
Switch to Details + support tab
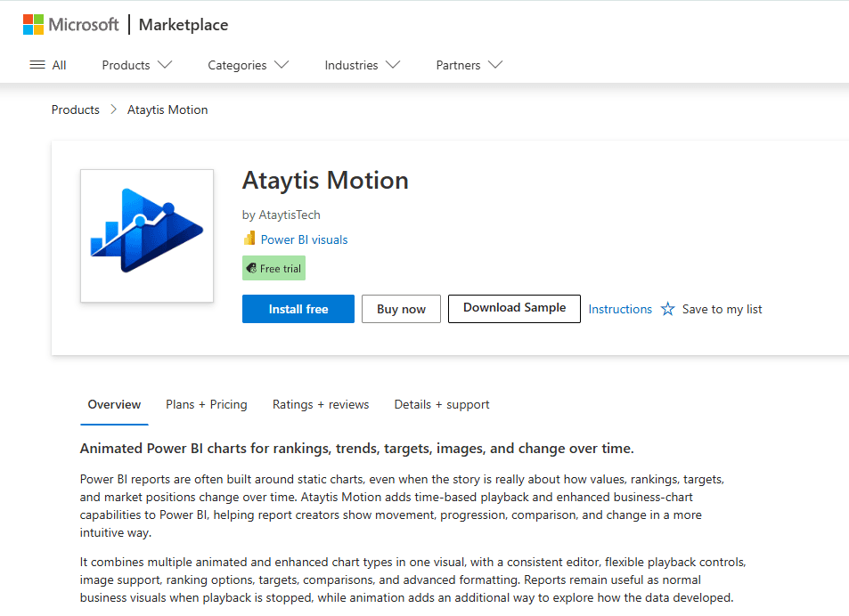click(x=442, y=404)
